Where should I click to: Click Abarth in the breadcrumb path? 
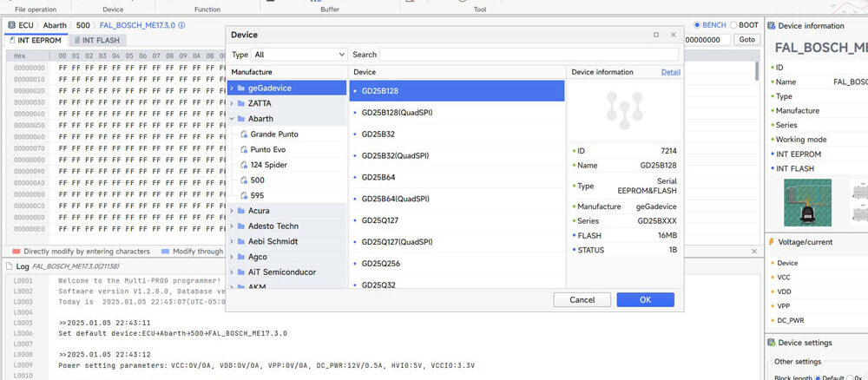coord(54,25)
